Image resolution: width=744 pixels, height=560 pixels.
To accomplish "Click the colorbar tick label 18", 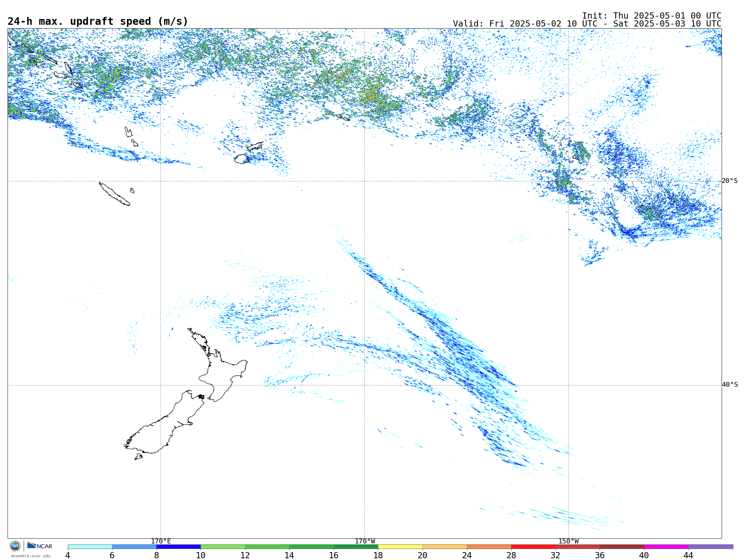I will [378, 556].
